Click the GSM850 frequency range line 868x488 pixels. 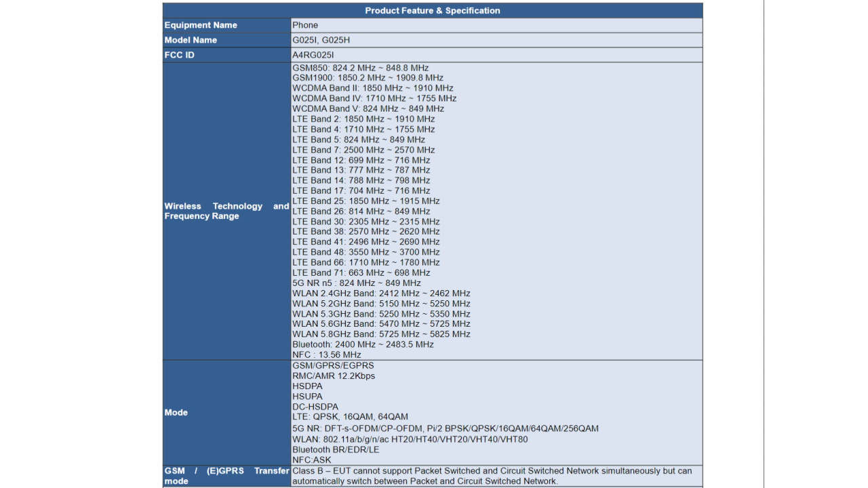(x=360, y=68)
